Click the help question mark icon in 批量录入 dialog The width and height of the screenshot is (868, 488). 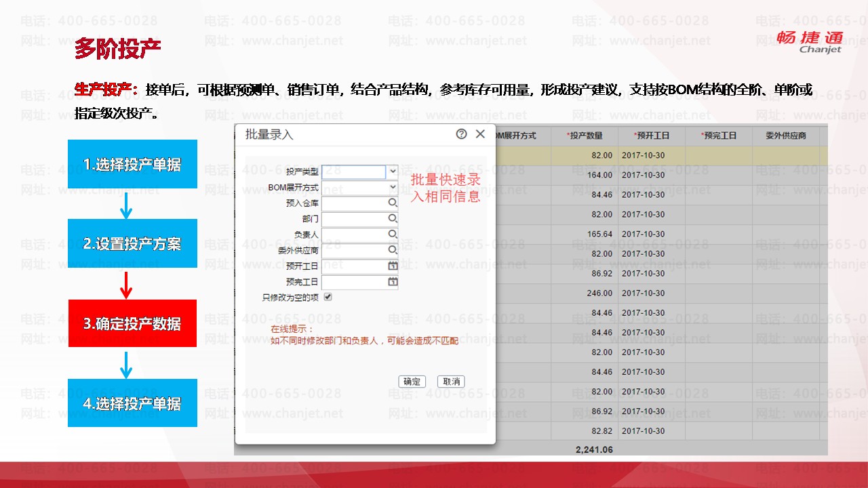(x=461, y=134)
